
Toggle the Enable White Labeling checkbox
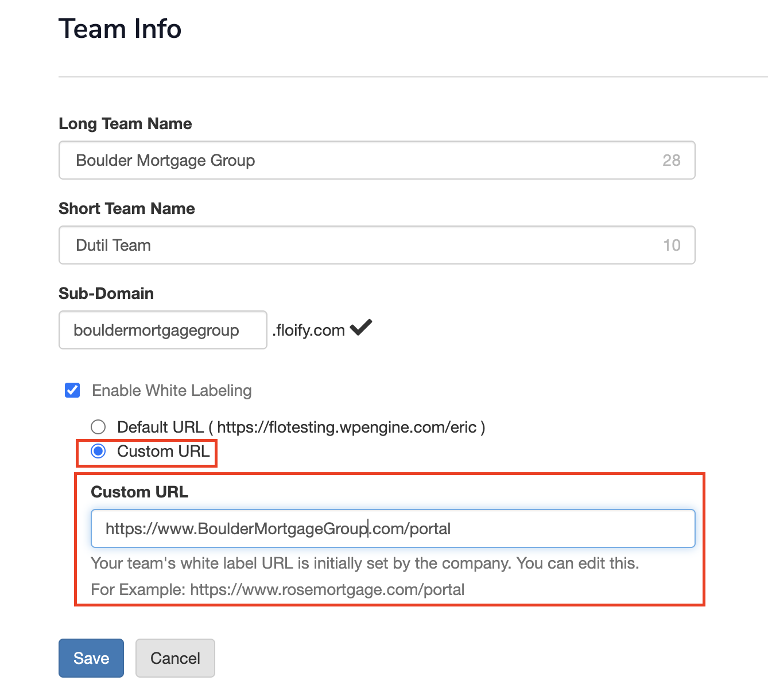[x=73, y=391]
